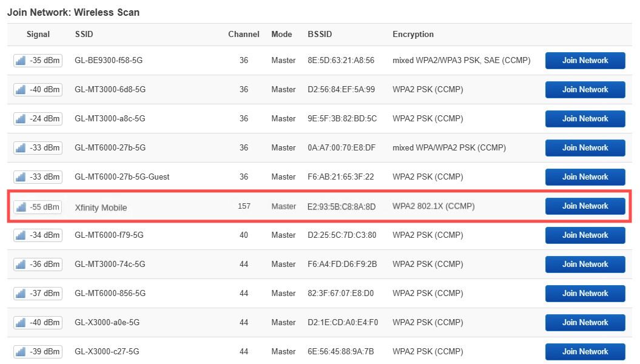
Task: Join the GL-MT3000-6d8-5G network
Action: click(x=585, y=90)
